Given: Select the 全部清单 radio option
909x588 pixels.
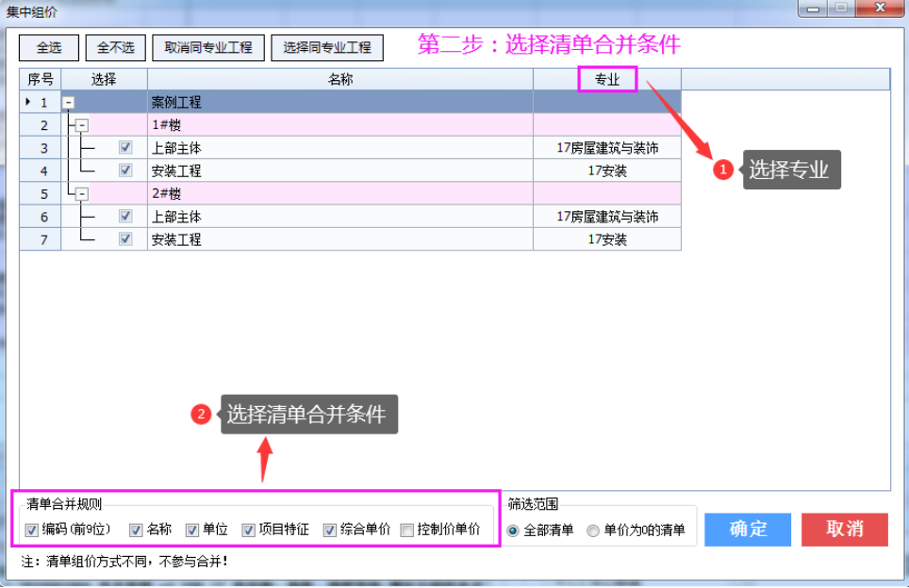Looking at the screenshot, I should [x=513, y=531].
